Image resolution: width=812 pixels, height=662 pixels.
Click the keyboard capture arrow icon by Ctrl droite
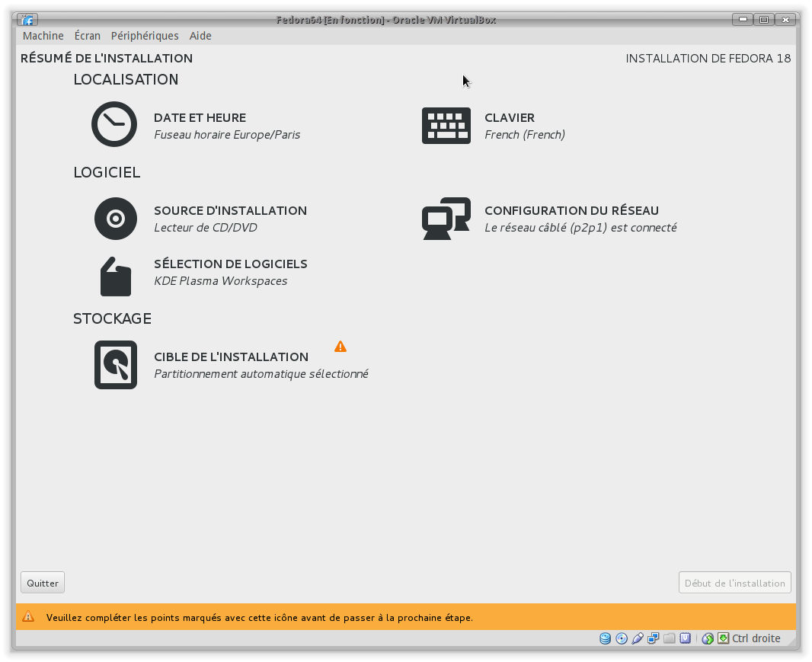pyautogui.click(x=724, y=638)
